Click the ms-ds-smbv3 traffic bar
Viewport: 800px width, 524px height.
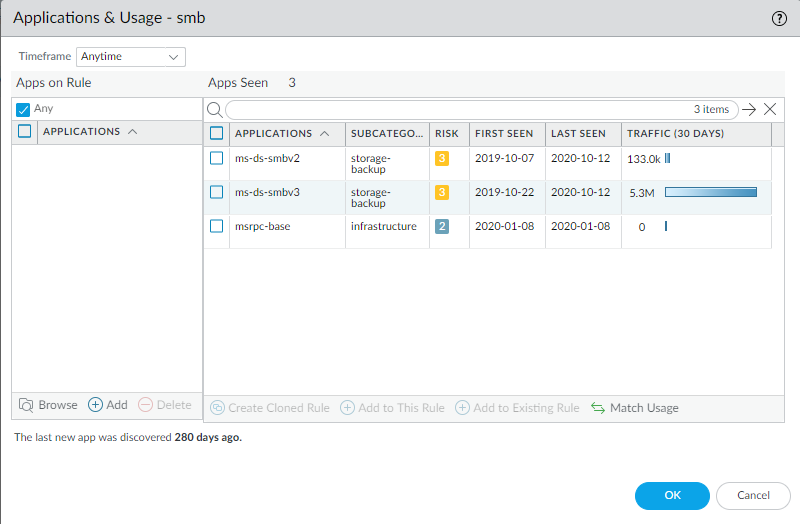tap(710, 192)
